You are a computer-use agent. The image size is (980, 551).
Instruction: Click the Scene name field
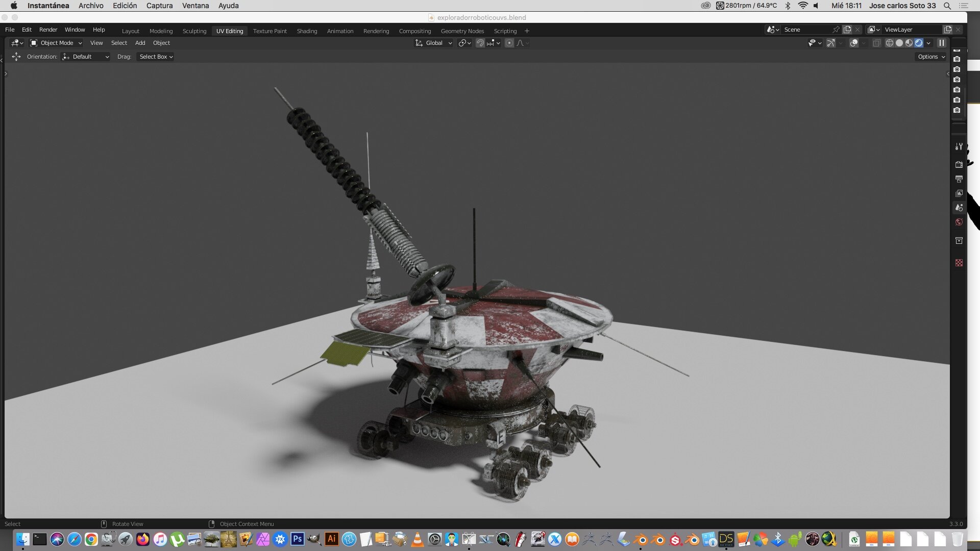click(x=806, y=30)
